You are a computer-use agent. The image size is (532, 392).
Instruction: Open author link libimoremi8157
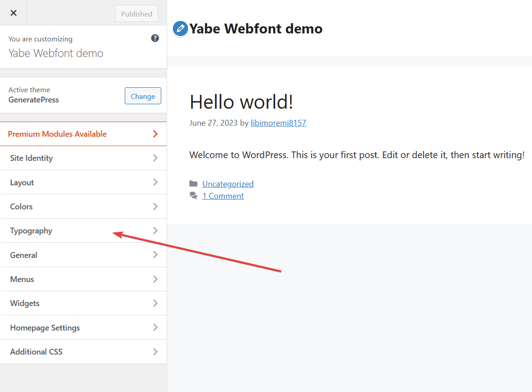coord(278,123)
